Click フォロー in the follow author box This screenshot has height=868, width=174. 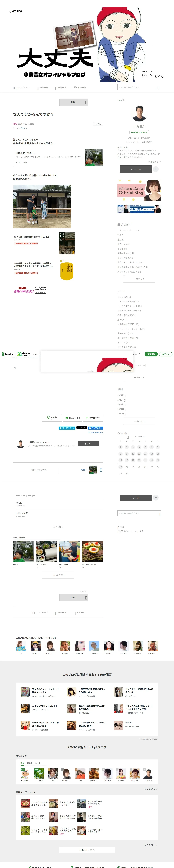88,444
